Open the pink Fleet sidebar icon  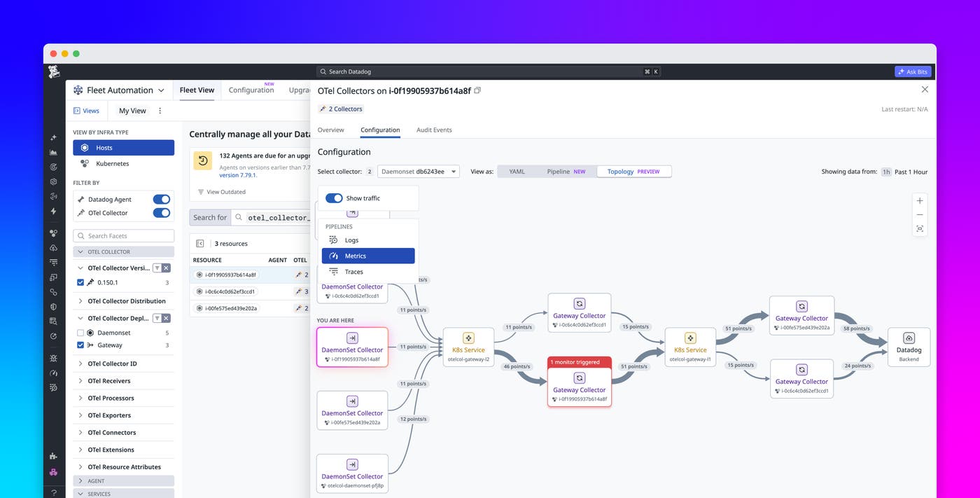click(x=54, y=471)
